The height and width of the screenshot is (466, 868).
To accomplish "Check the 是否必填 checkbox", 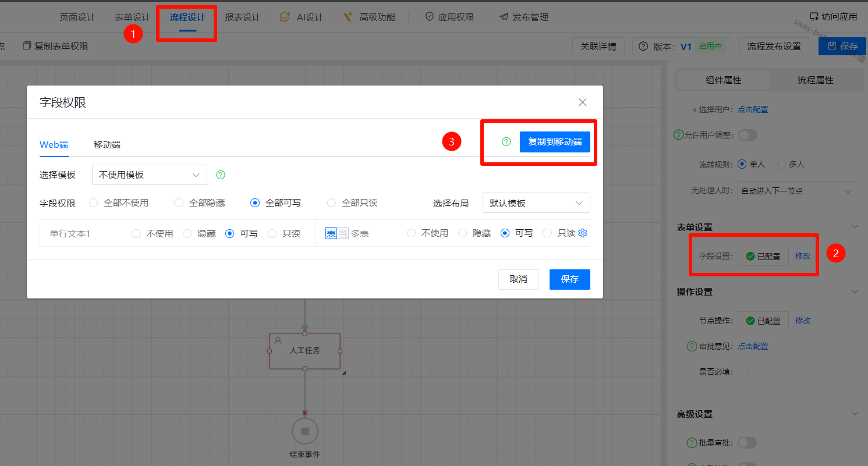I will point(743,372).
